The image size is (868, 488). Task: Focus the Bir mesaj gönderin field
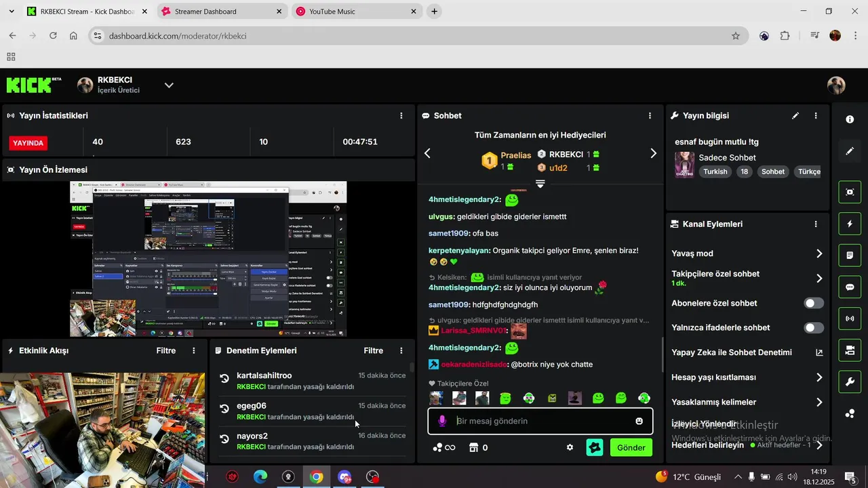pyautogui.click(x=540, y=421)
